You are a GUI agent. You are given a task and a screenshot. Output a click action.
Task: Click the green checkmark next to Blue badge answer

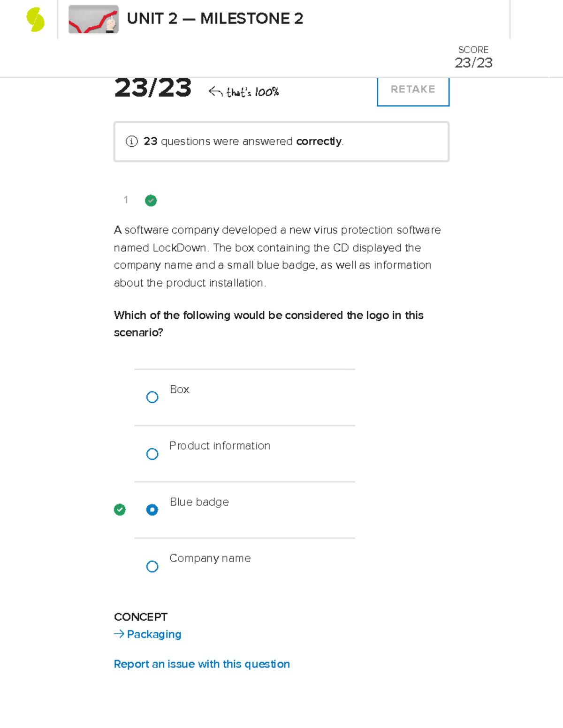tap(120, 510)
